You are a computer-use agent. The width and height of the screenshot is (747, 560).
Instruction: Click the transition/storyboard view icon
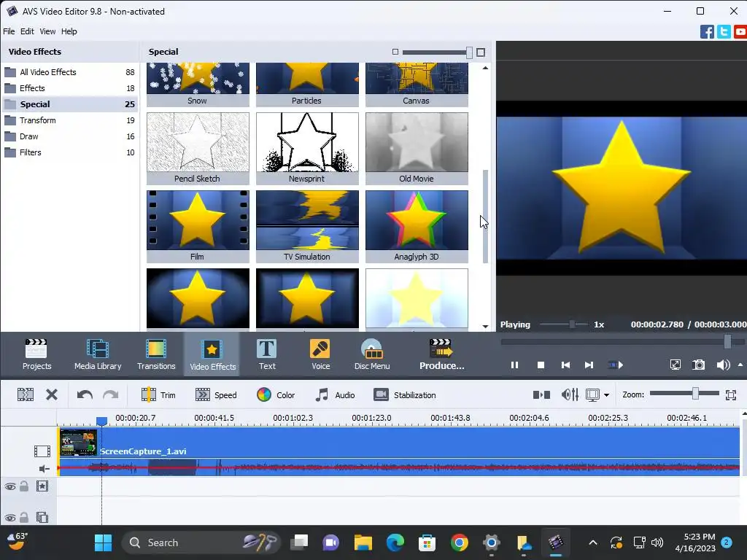pos(541,394)
